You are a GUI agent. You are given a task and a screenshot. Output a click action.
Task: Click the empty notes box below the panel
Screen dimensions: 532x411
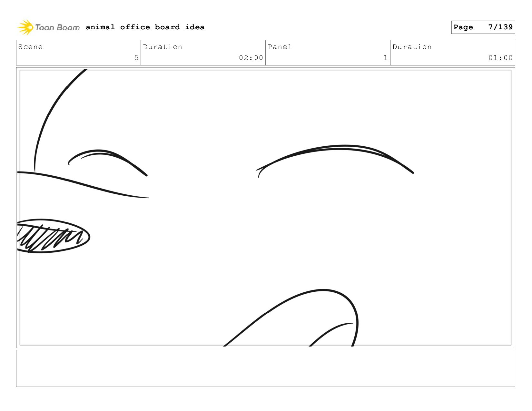265,368
